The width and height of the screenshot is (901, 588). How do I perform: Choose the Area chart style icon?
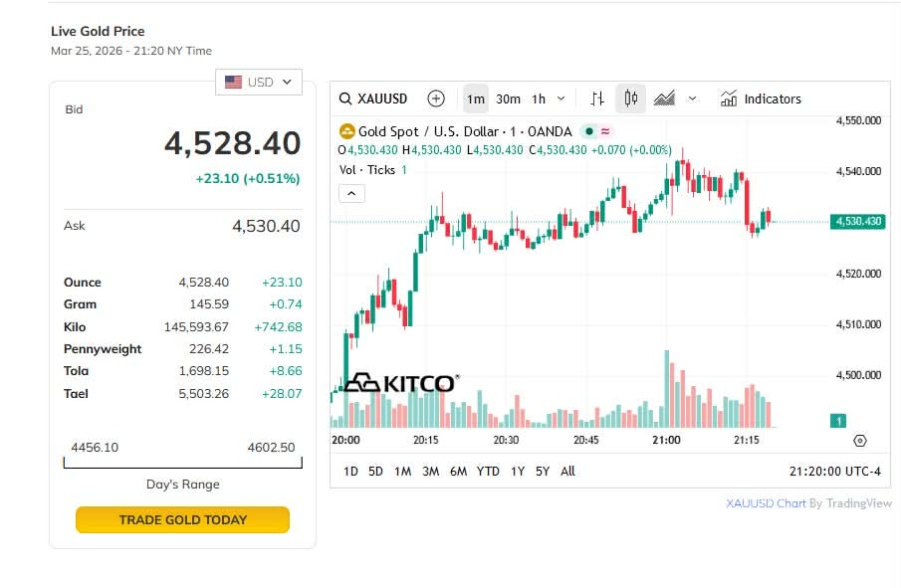point(664,98)
